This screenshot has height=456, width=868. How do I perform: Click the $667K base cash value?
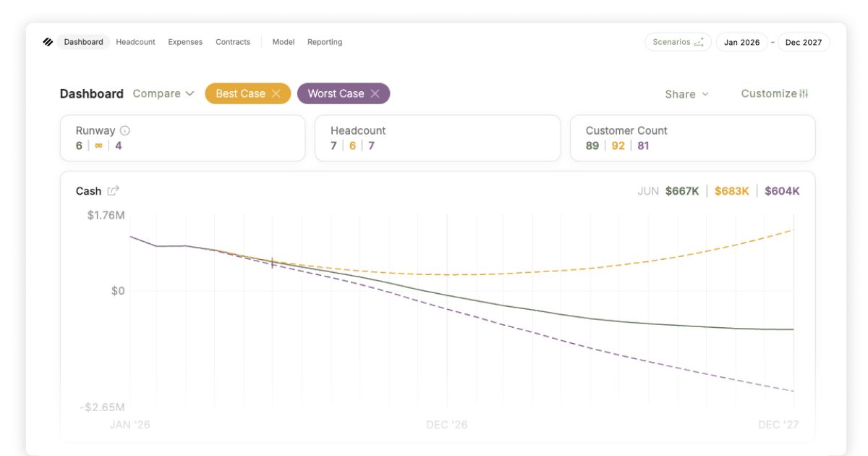point(682,191)
